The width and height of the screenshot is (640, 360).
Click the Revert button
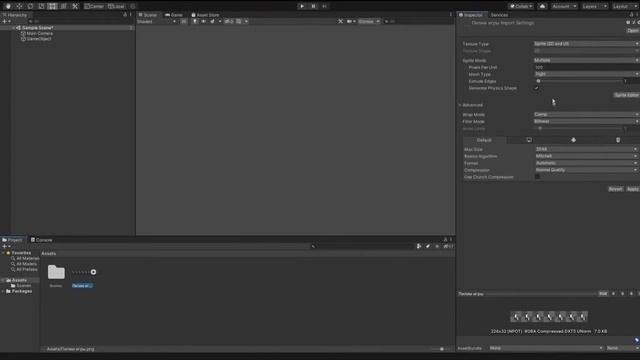point(616,189)
